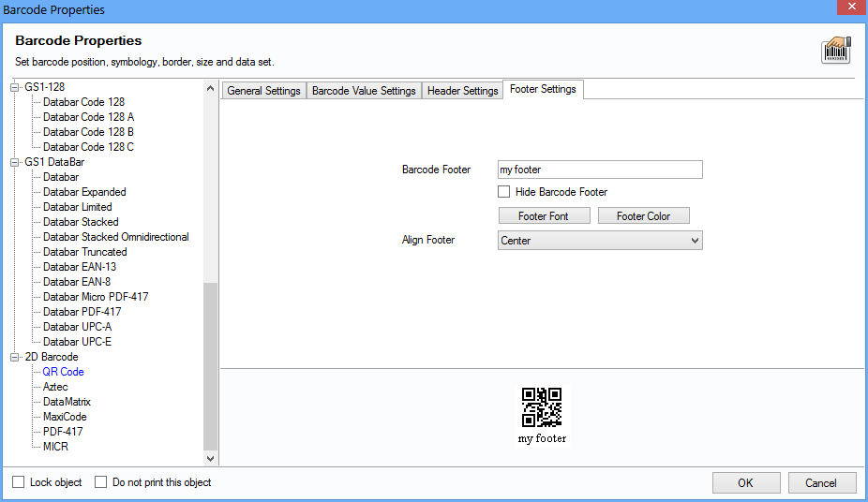Select Databar Limited symbology

click(78, 207)
